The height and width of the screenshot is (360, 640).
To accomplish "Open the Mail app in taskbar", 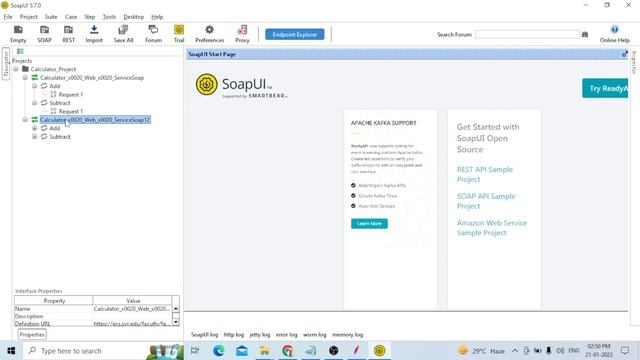I will 242,350.
